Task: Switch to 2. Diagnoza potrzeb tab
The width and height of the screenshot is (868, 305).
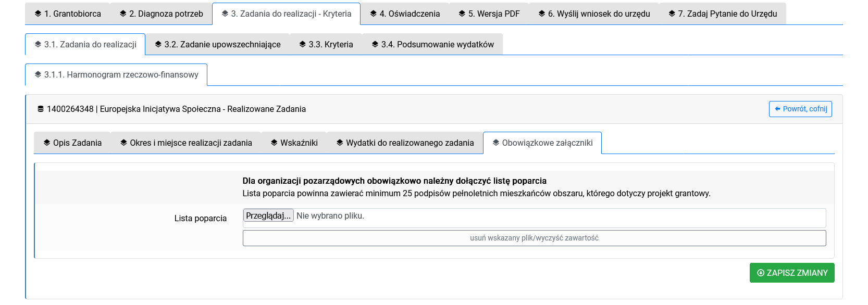Action: pyautogui.click(x=161, y=14)
